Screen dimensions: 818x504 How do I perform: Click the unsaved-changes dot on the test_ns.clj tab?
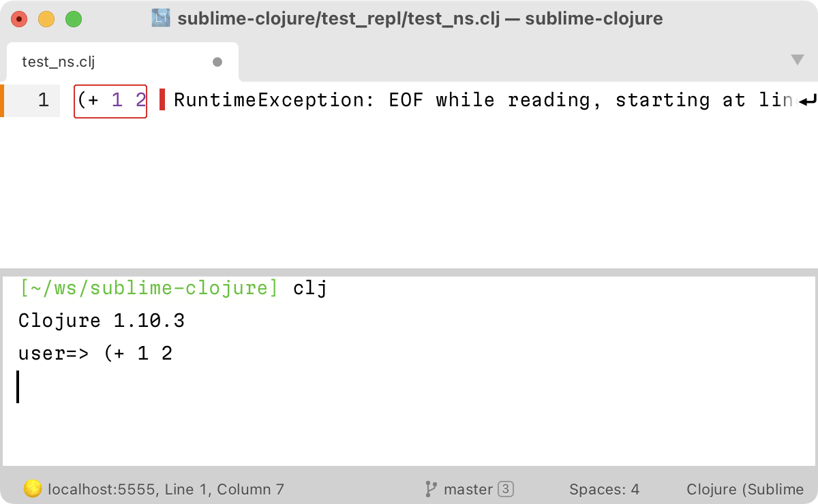coord(217,62)
